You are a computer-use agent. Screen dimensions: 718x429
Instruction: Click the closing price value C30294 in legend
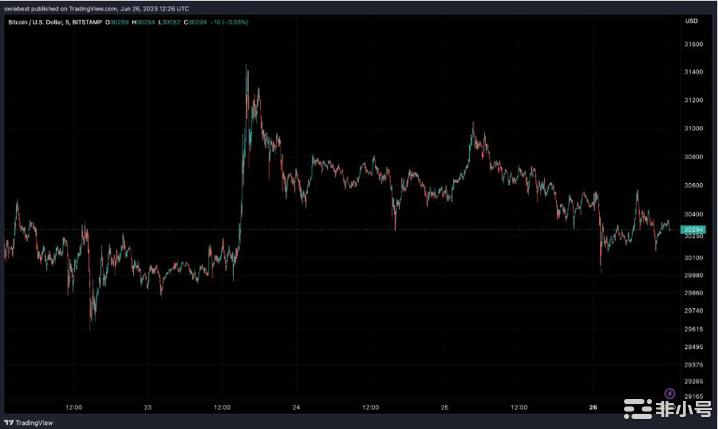pos(200,20)
